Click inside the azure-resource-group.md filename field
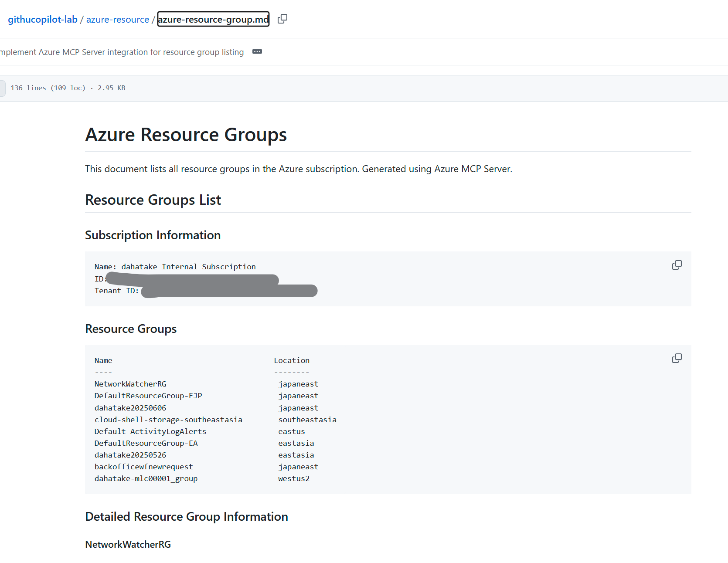728x563 pixels. click(213, 19)
